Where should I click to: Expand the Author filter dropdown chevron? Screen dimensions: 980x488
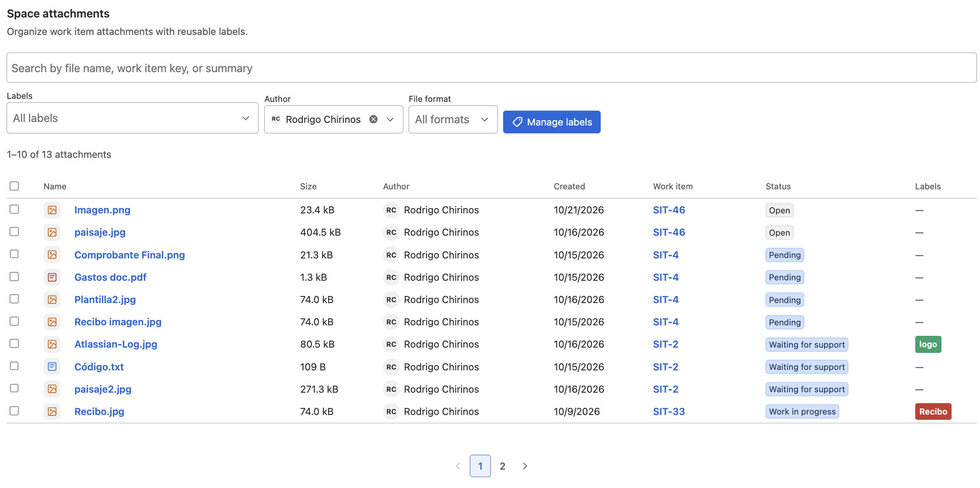point(390,119)
